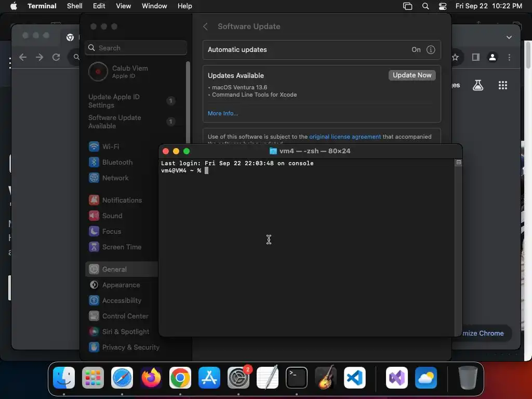Open the Help menu
The image size is (532, 399).
tap(185, 6)
